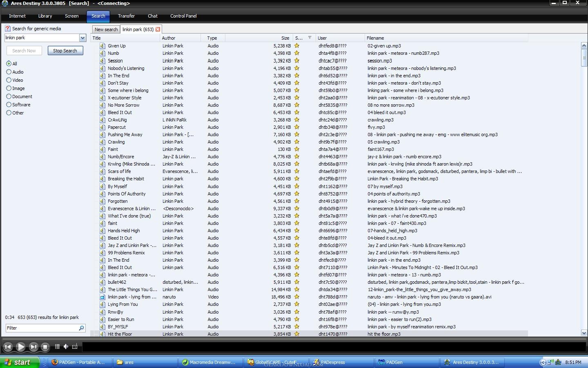The width and height of the screenshot is (588, 368).
Task: Select the Bleed It Out 6,453 KB row
Action: (x=309, y=112)
